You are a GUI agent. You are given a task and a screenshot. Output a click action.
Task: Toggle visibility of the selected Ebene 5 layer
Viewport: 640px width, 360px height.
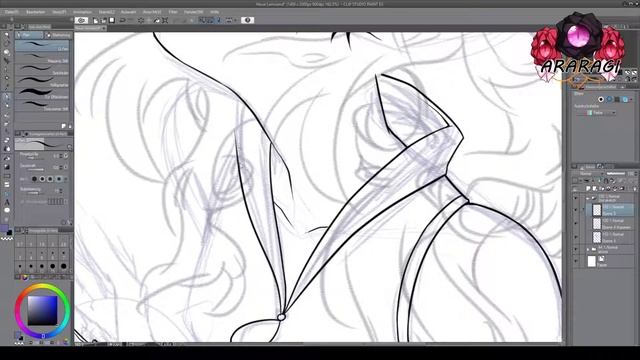pos(576,210)
